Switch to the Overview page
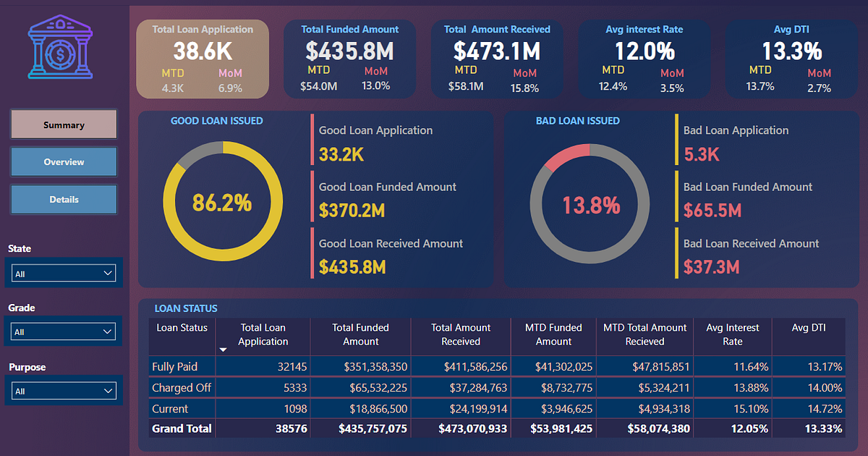868x456 pixels. 63,161
